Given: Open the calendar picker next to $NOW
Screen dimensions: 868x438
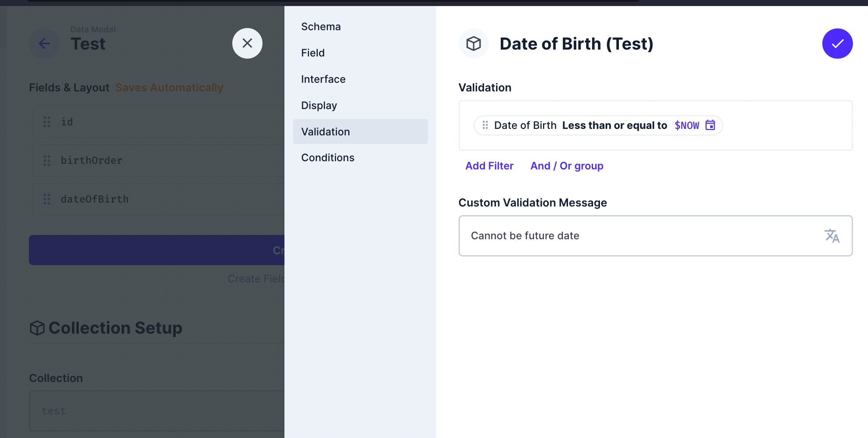Looking at the screenshot, I should click(710, 125).
